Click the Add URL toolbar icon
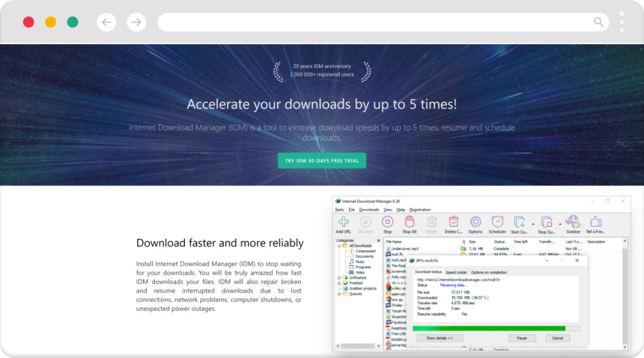The width and height of the screenshot is (644, 358). [344, 224]
